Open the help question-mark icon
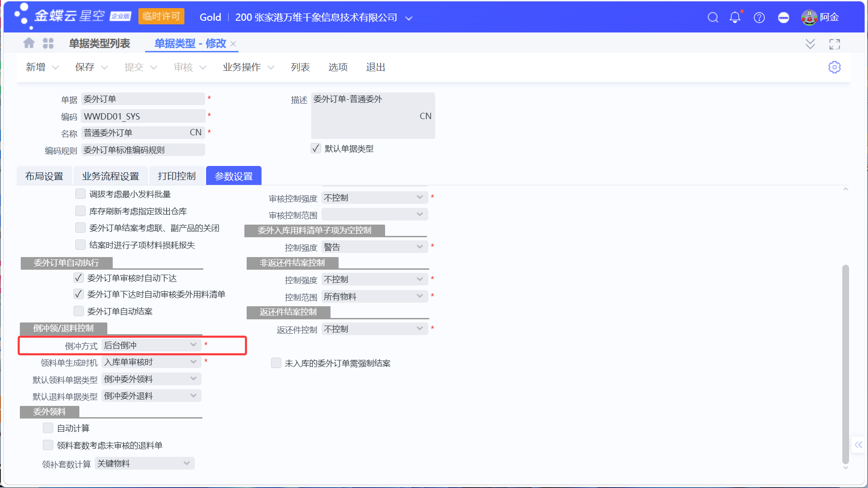The height and width of the screenshot is (488, 868). point(759,18)
